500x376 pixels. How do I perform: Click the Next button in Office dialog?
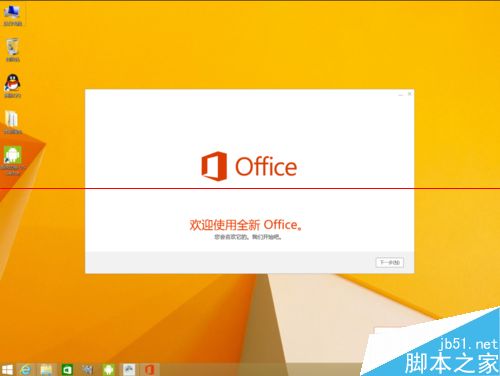pos(390,262)
